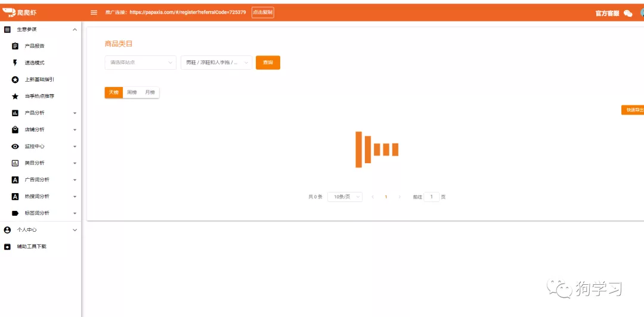Click the papaxia.com referral URL text
Viewport: 644px width, 317px height.
(x=188, y=13)
